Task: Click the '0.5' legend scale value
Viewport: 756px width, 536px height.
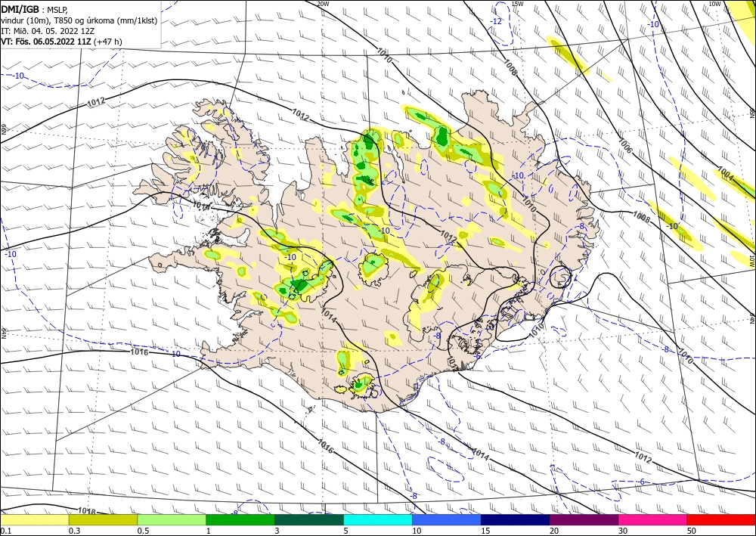Action: click(143, 531)
